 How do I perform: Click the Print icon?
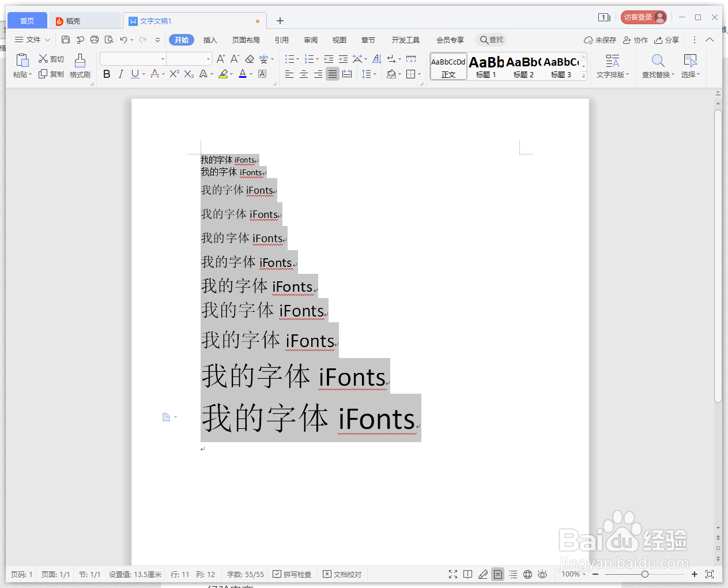point(95,40)
